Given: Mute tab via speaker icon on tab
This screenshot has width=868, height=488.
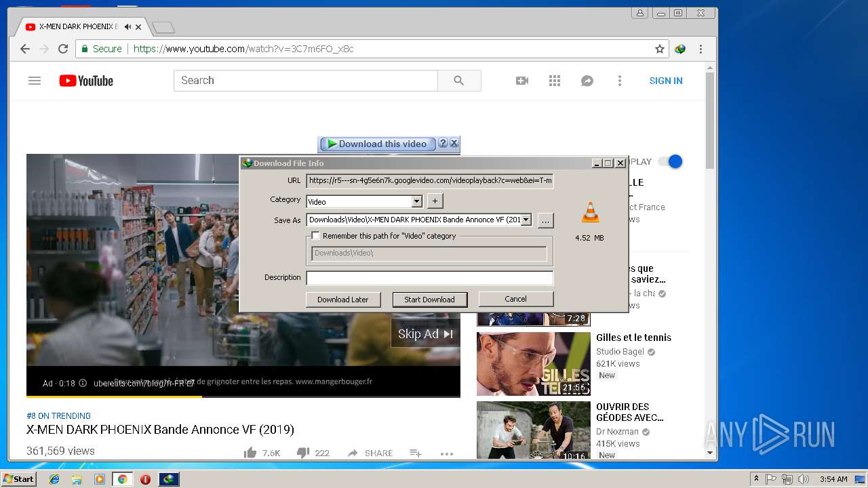Looking at the screenshot, I should point(127,27).
